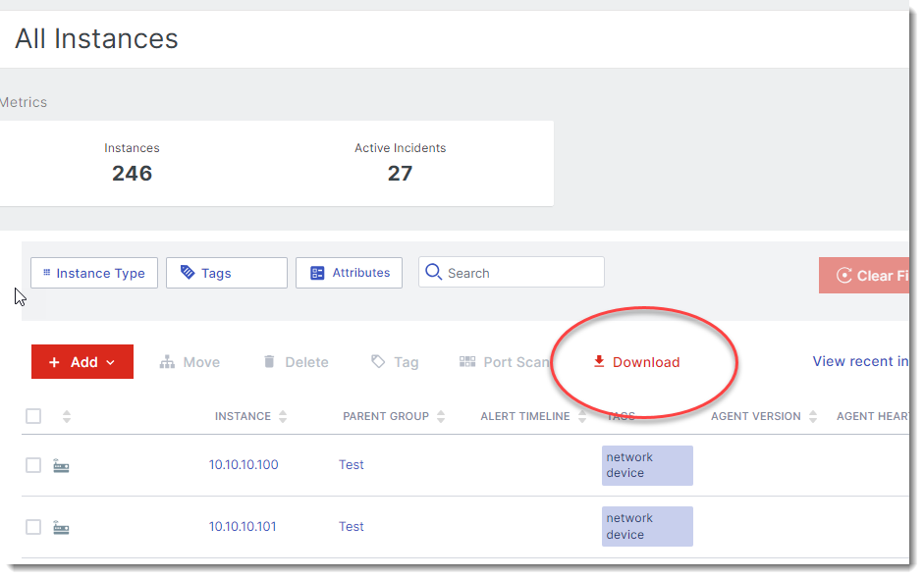This screenshot has width=924, height=579.
Task: Click the Tags filter tag icon
Action: click(x=188, y=272)
